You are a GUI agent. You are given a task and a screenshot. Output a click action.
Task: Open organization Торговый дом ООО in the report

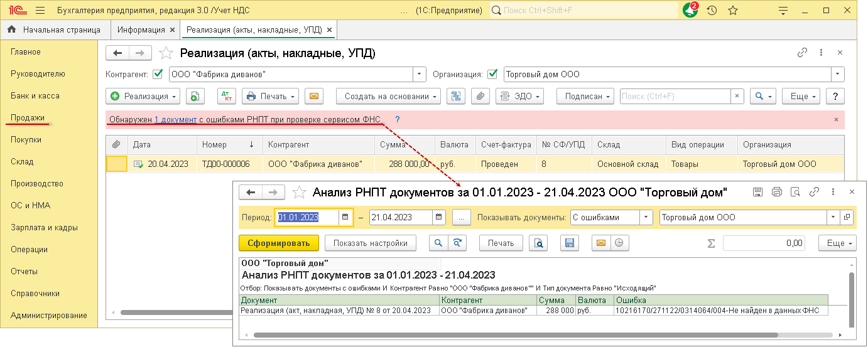847,217
